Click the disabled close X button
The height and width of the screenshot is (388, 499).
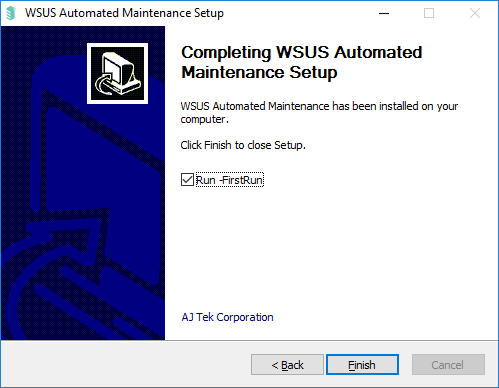[x=475, y=13]
